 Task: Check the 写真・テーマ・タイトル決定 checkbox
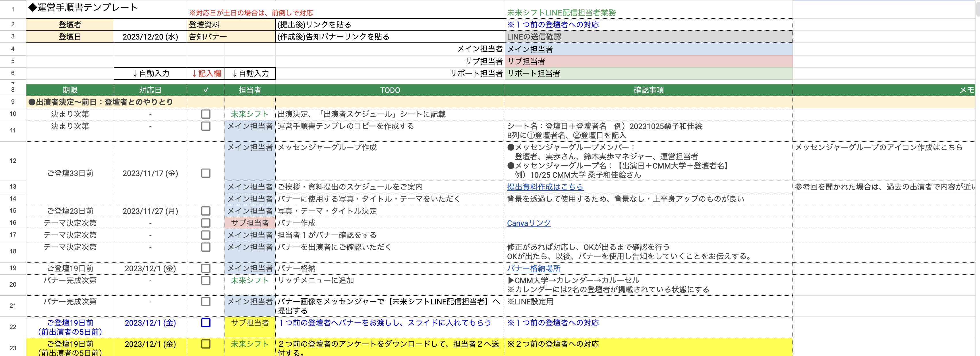click(205, 211)
